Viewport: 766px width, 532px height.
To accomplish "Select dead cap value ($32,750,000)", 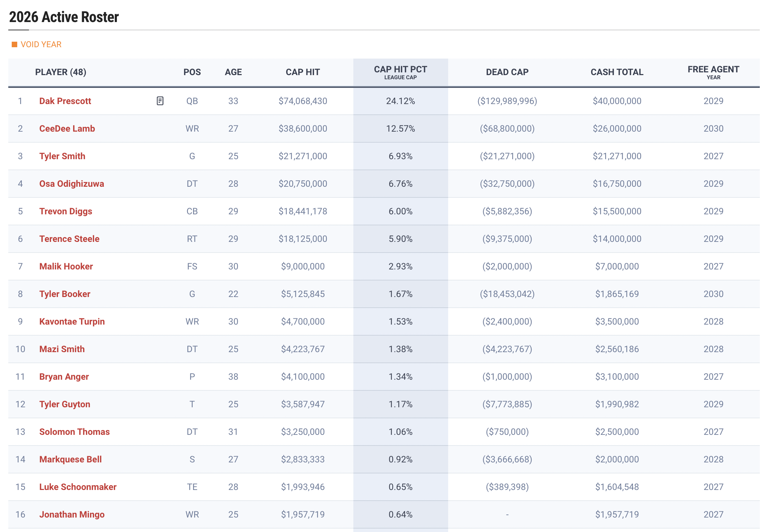I will click(507, 184).
